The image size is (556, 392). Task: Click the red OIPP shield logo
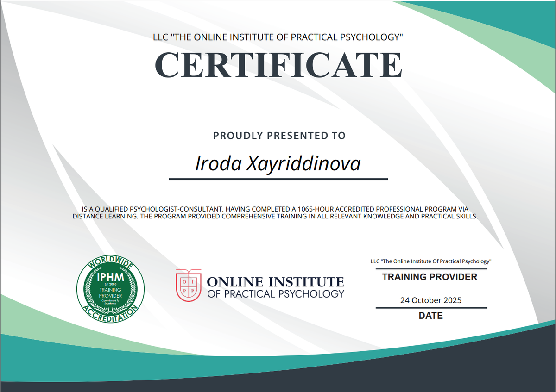click(x=189, y=286)
